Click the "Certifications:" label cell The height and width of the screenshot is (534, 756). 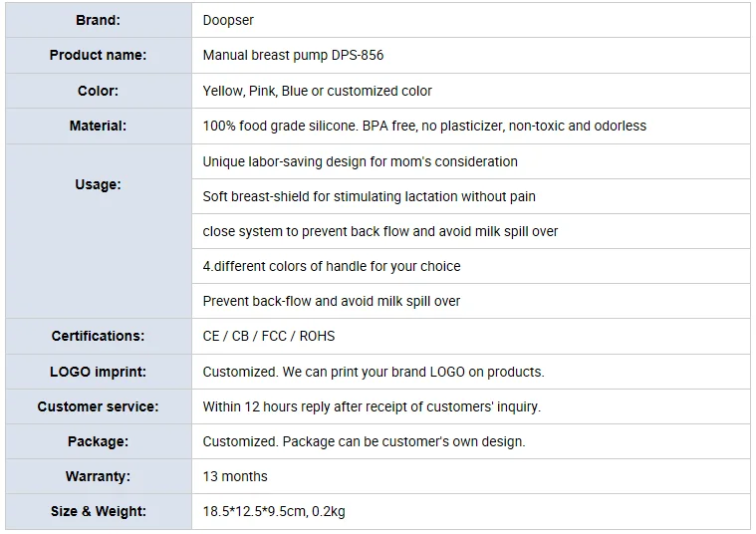(x=98, y=336)
